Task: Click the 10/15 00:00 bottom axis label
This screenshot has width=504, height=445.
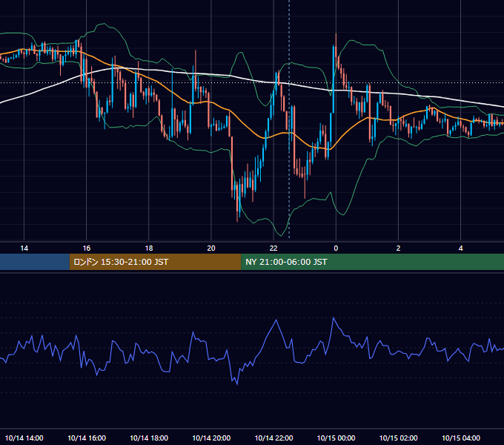Action: pos(336,438)
